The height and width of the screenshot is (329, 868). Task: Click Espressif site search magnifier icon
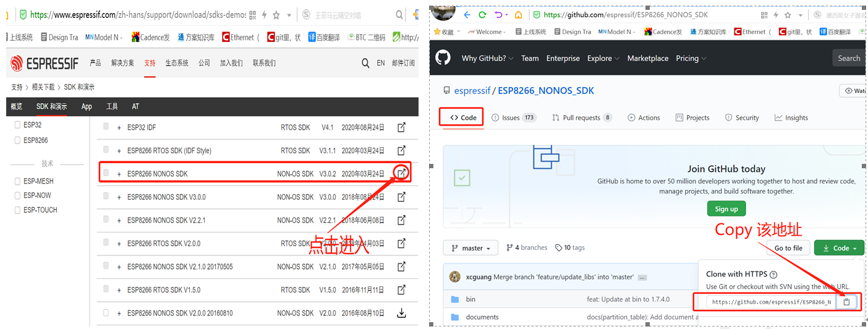point(365,63)
